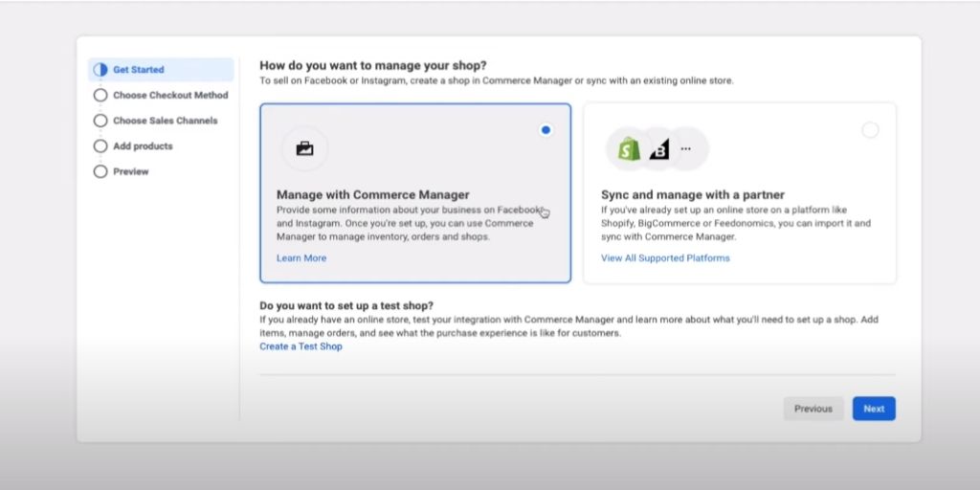Click the half-filled Get Started step icon
Screen dimensions: 980x490
[100, 69]
